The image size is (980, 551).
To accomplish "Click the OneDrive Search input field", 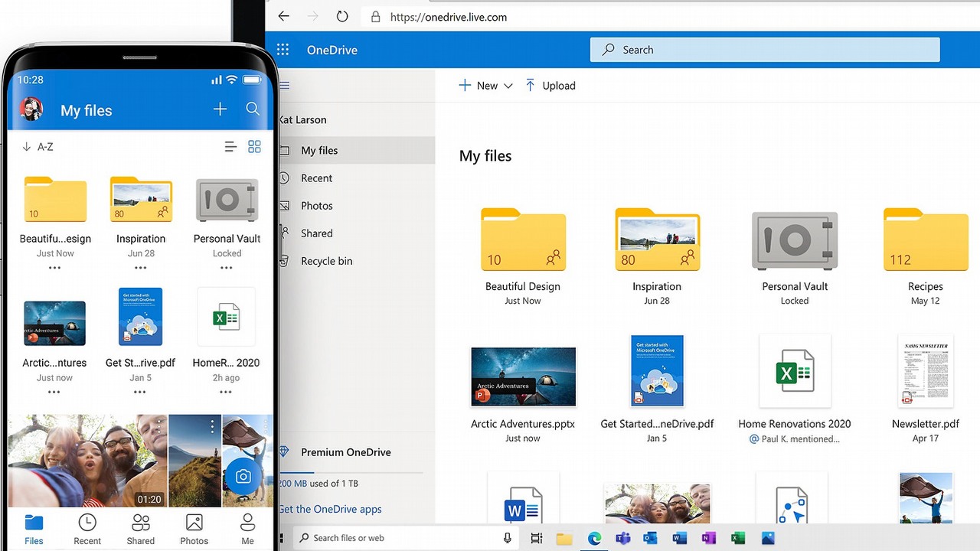I will coord(764,50).
